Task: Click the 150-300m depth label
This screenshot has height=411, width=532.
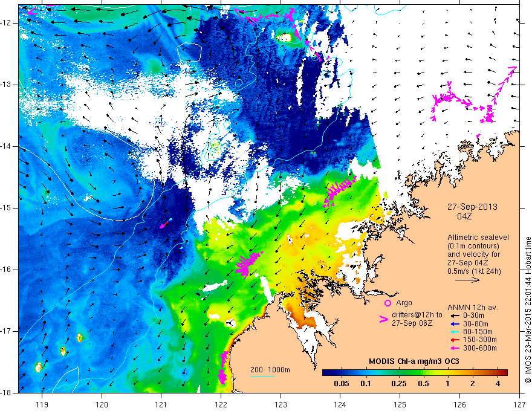Action: (x=480, y=340)
